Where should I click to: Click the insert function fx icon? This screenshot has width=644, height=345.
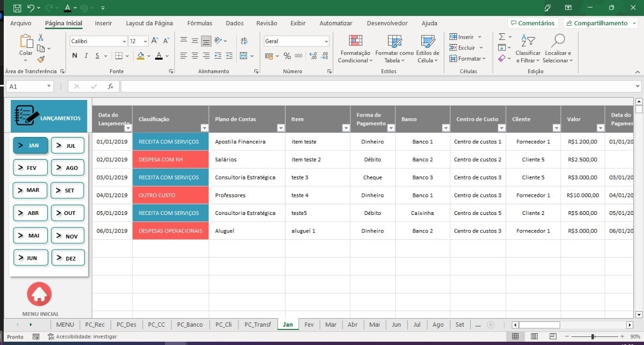tap(110, 87)
